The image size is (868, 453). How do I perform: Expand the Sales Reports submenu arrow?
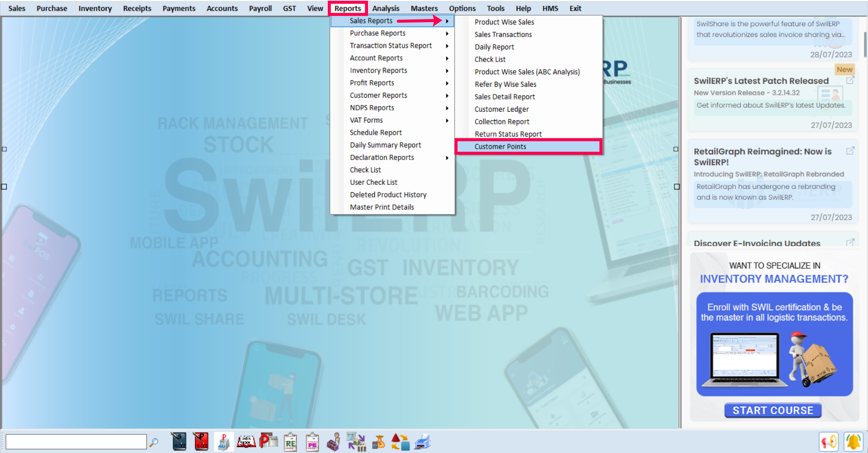click(x=447, y=21)
